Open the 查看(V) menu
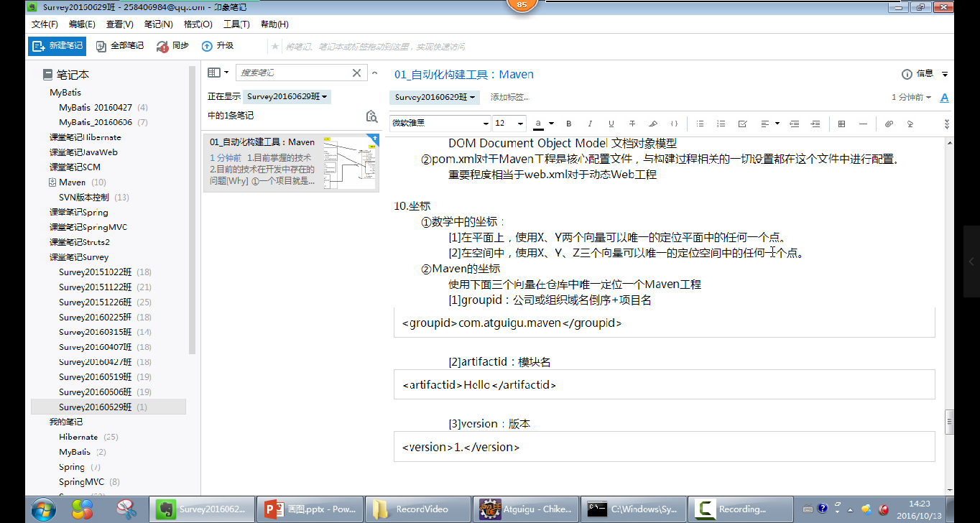 click(x=120, y=24)
